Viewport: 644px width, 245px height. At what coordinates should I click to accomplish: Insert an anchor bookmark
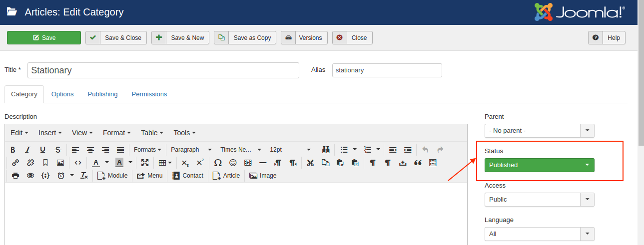(45, 163)
